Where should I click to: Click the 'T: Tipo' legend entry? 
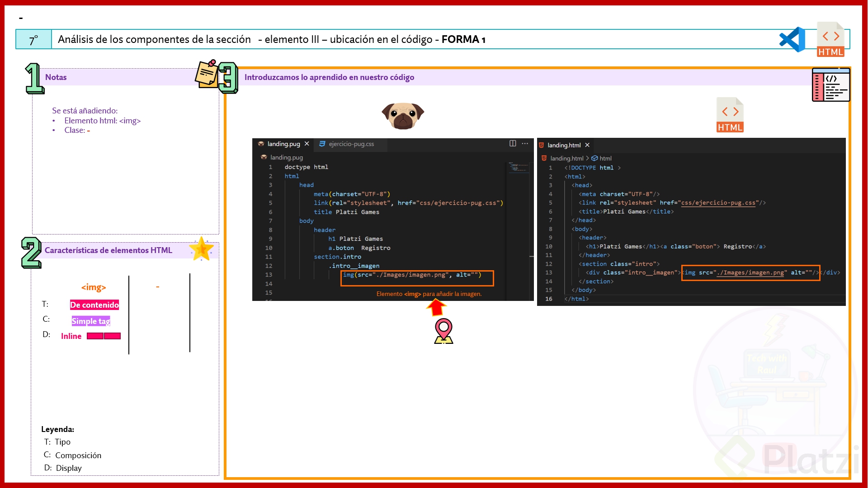[57, 442]
